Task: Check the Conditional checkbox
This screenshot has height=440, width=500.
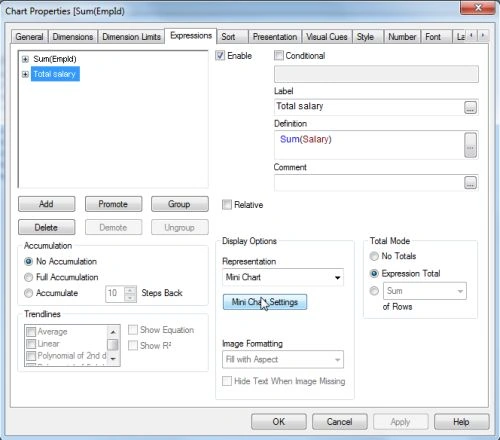Action: pos(278,55)
